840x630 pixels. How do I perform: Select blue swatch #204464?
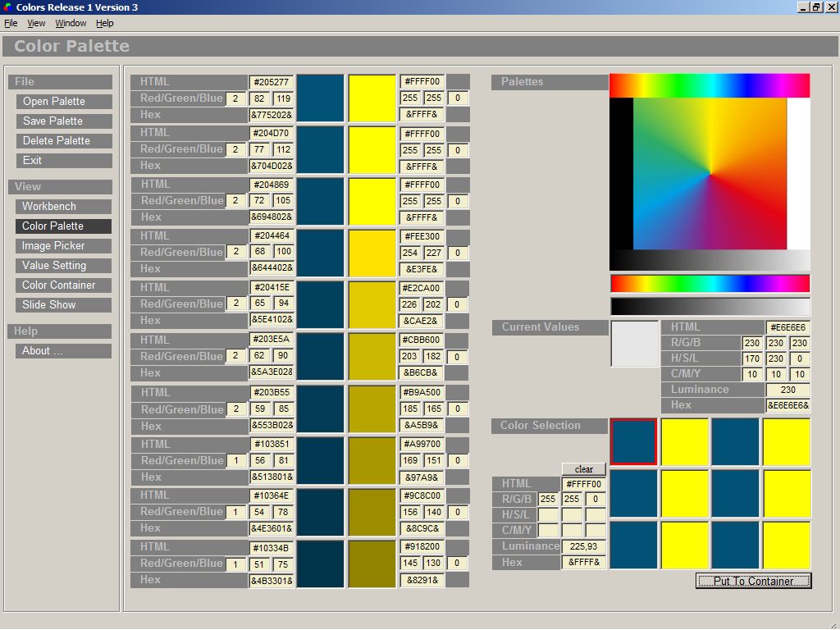(321, 253)
